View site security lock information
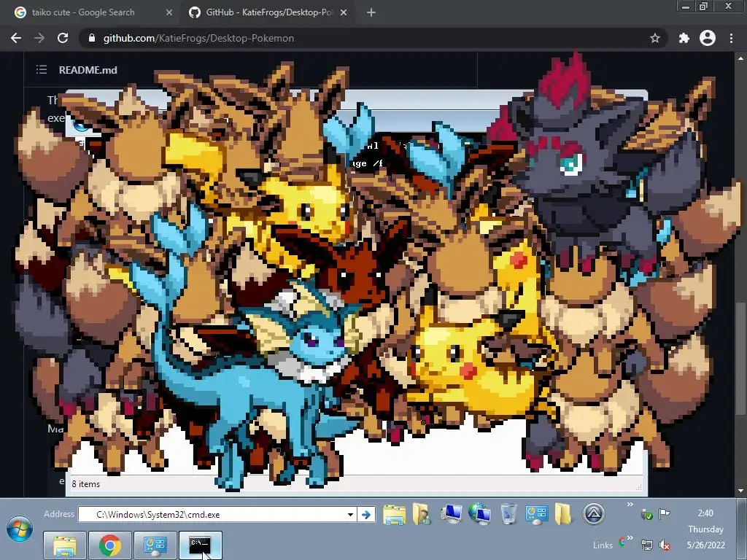The width and height of the screenshot is (747, 560). pos(92,38)
